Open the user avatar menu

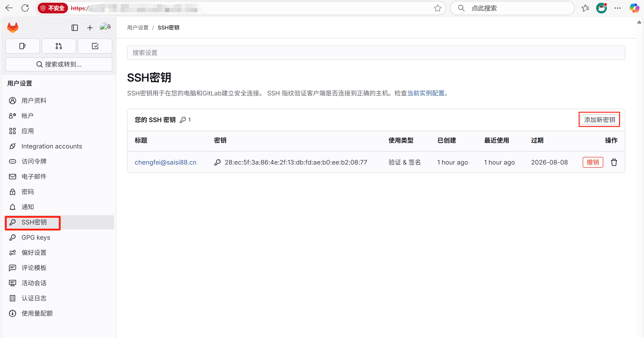105,27
